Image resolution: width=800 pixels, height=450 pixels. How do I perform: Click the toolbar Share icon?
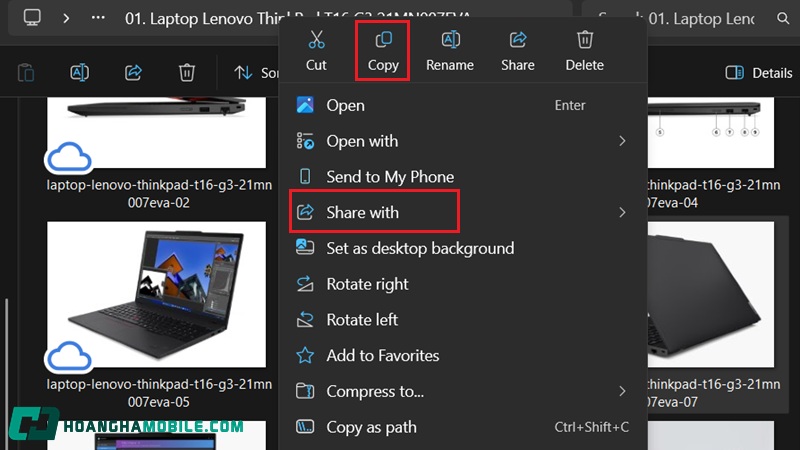tap(133, 72)
